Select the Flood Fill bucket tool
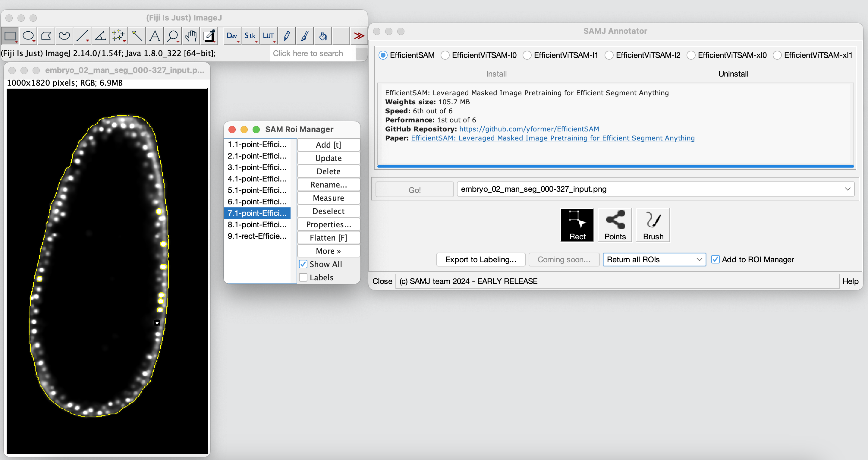868x460 pixels. point(323,36)
